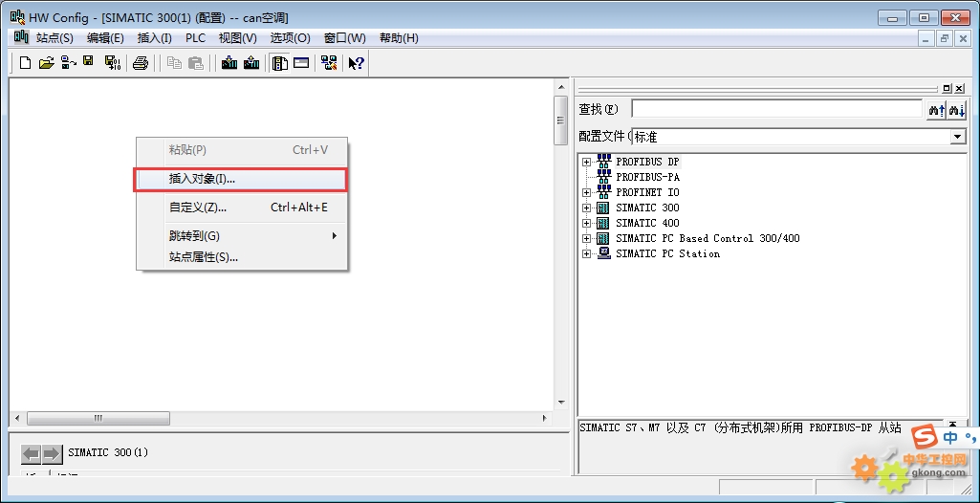
Task: Click the Save and Compile icon
Action: pyautogui.click(x=113, y=63)
